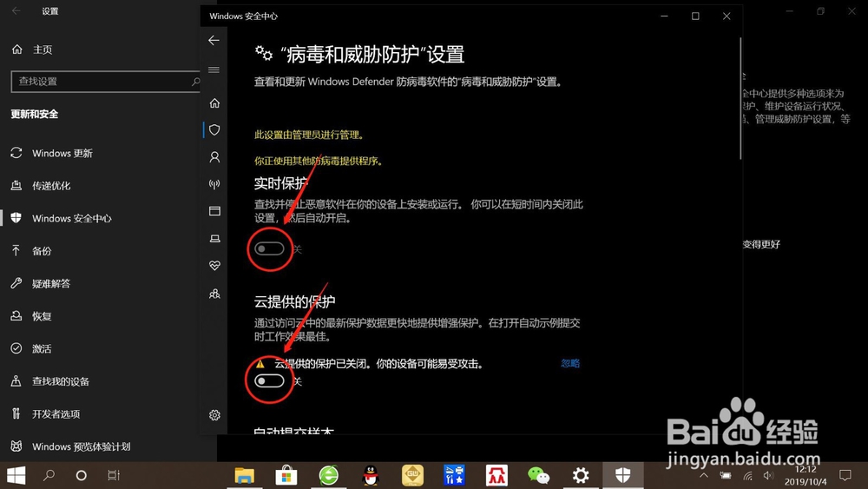
Task: Show hidden tray icons chevron
Action: click(704, 475)
